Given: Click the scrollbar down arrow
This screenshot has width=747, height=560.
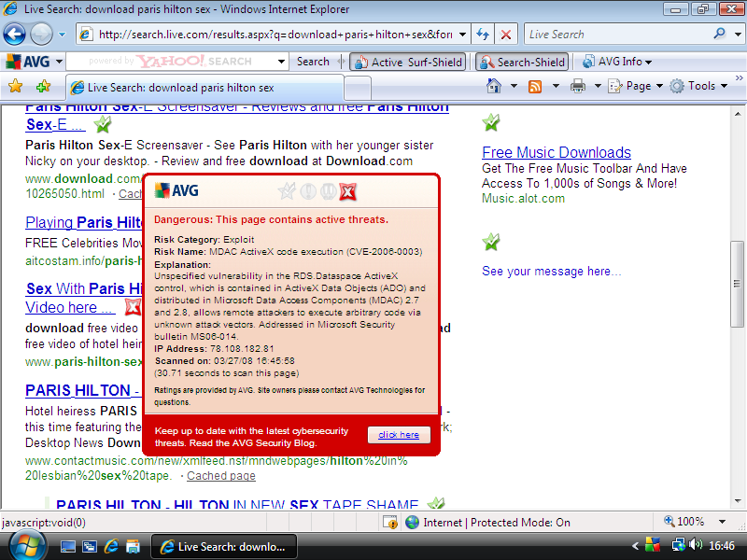Looking at the screenshot, I should (x=738, y=501).
